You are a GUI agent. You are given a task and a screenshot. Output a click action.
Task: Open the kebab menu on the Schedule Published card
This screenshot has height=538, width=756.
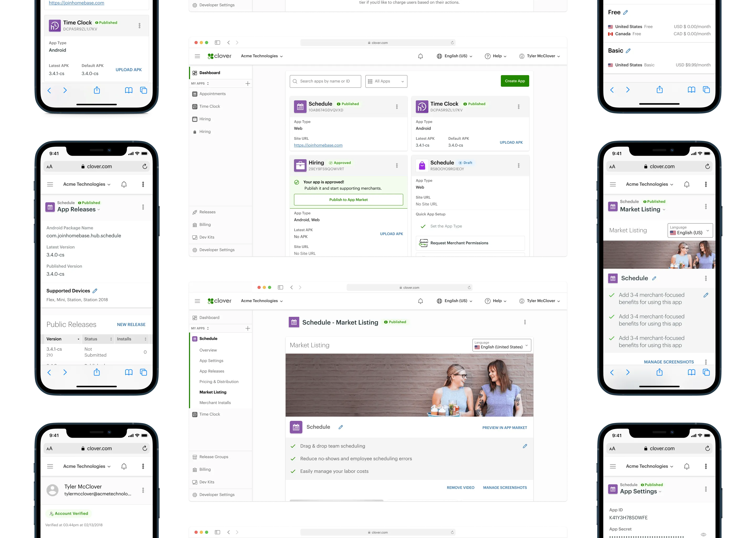(x=397, y=107)
